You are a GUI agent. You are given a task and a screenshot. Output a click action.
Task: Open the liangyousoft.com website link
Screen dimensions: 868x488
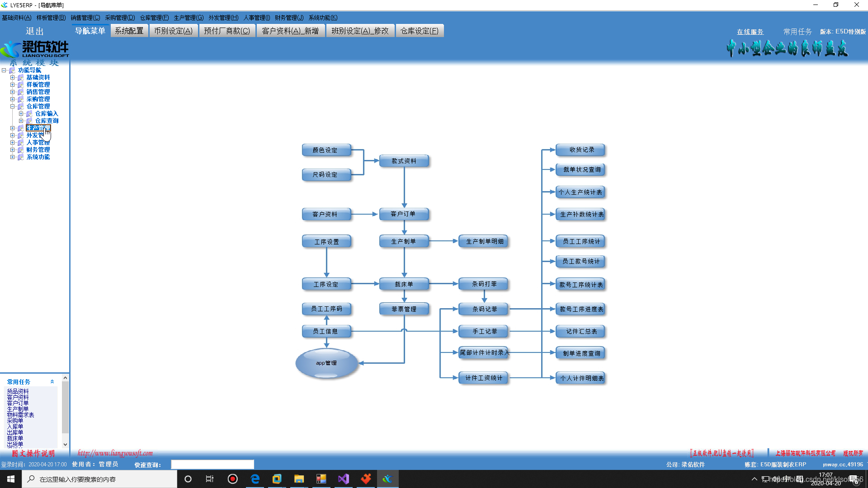[115, 453]
